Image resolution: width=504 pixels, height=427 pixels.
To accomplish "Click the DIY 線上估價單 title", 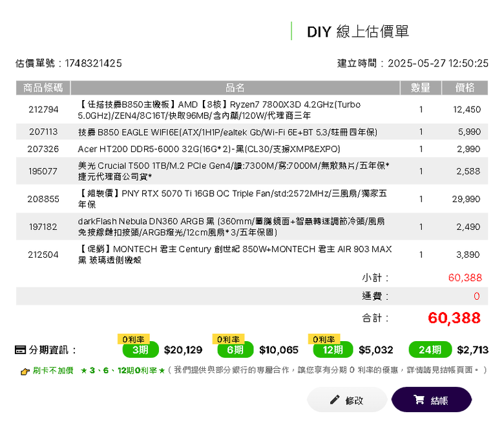I will (358, 32).
